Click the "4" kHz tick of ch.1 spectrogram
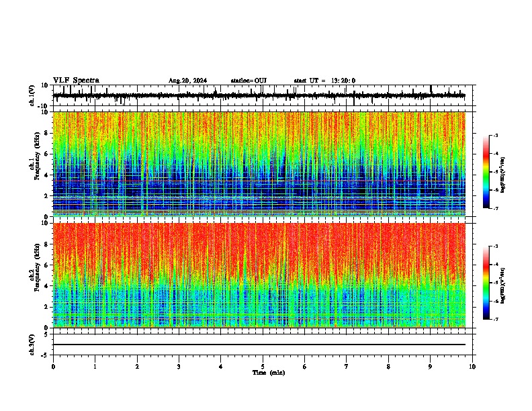 [x=46, y=175]
